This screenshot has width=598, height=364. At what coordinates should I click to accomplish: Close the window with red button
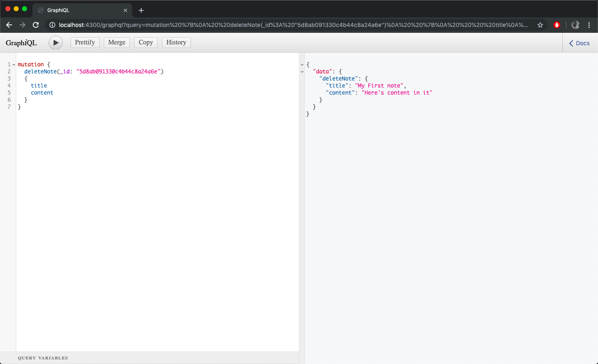8,9
